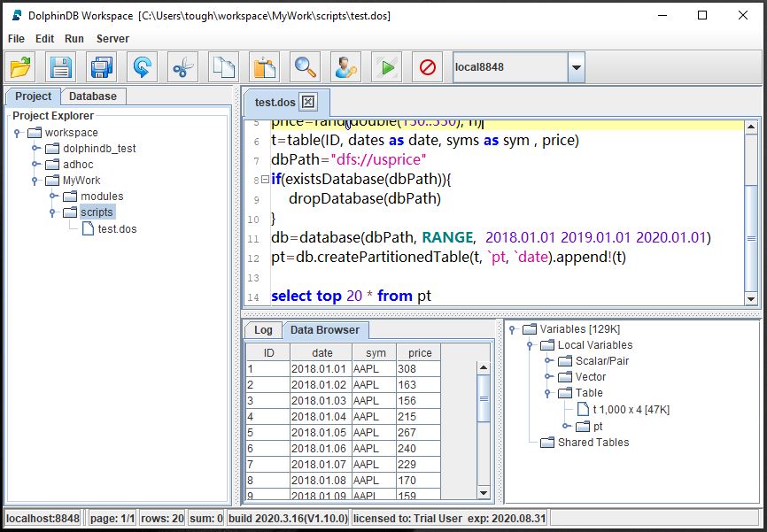The image size is (767, 532).
Task: Click the test.dos file icon in tree
Action: point(88,228)
